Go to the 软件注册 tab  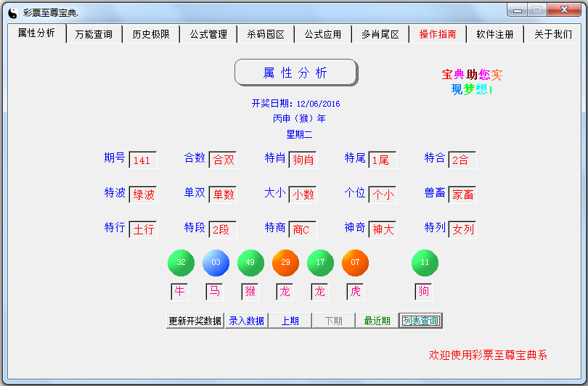(495, 35)
